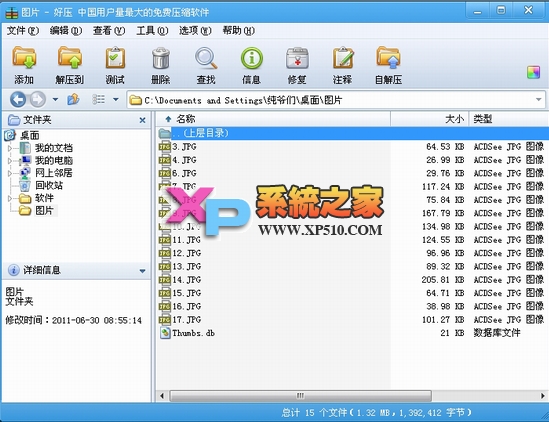
Task: Run the 测试 (Test) archive tool
Action: point(115,58)
